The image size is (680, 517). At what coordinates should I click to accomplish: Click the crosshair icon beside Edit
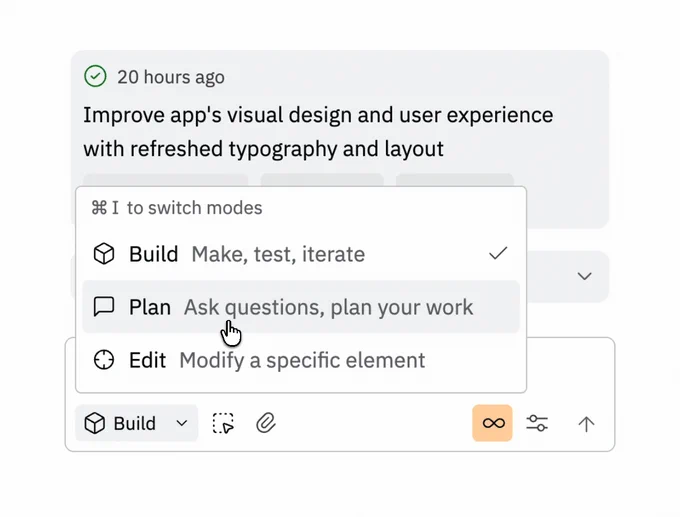click(x=104, y=360)
